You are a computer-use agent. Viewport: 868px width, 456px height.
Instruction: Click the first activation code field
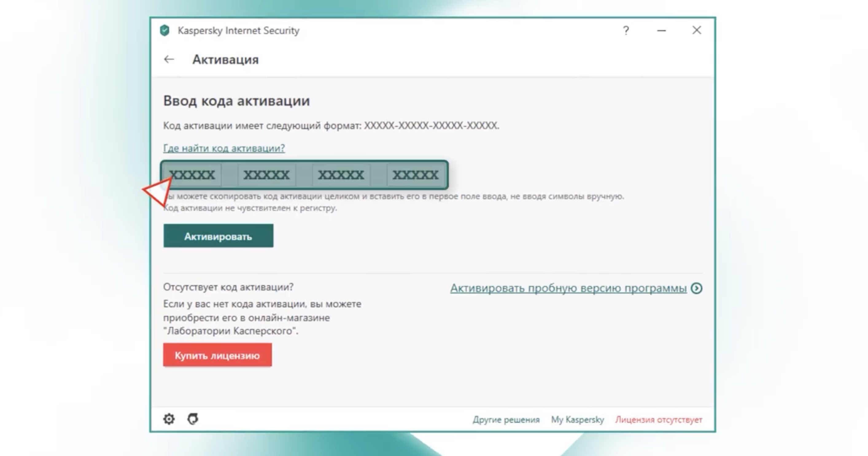point(192,175)
